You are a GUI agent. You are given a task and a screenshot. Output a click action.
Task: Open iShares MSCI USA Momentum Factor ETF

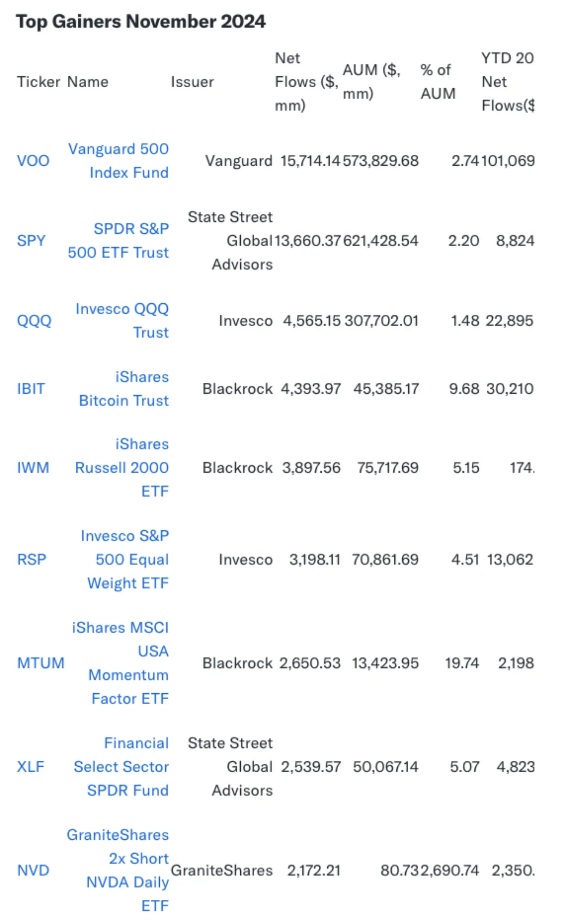tap(121, 663)
